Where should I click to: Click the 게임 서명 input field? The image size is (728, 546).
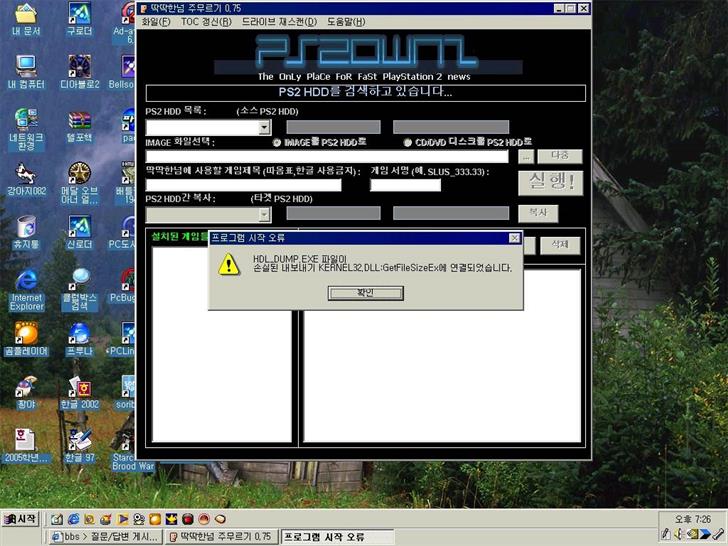tap(405, 185)
